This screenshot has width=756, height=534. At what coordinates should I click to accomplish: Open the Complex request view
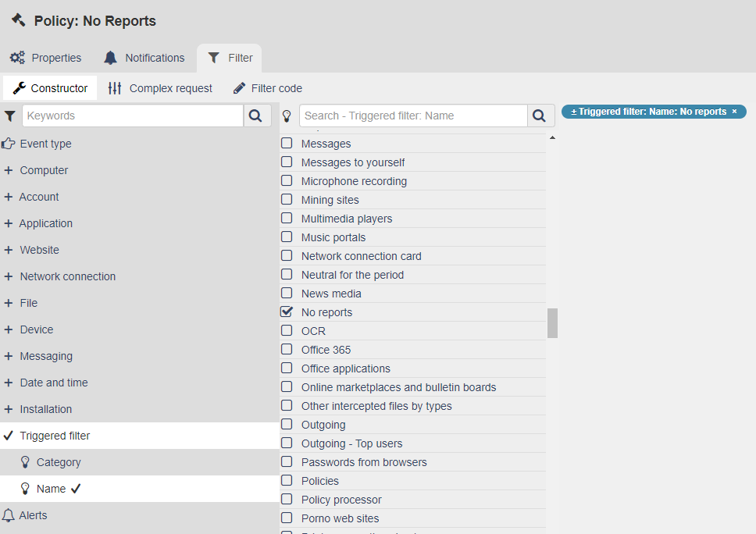(160, 88)
